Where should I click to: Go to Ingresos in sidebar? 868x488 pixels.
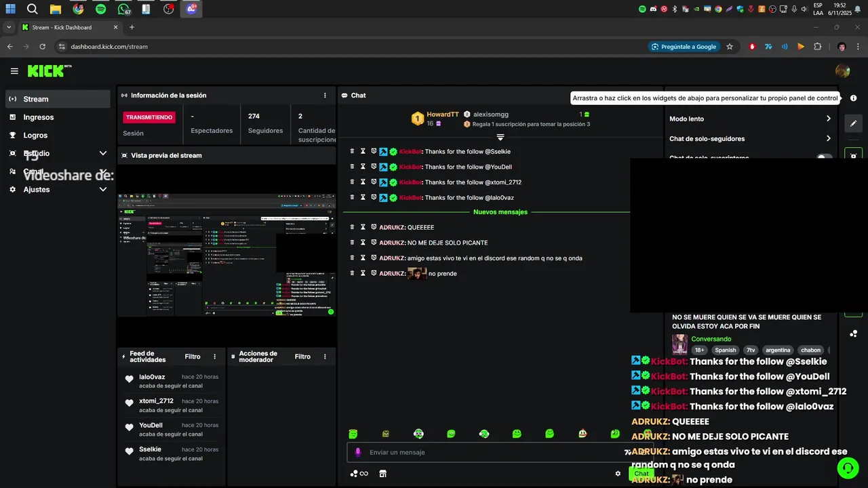[58, 117]
